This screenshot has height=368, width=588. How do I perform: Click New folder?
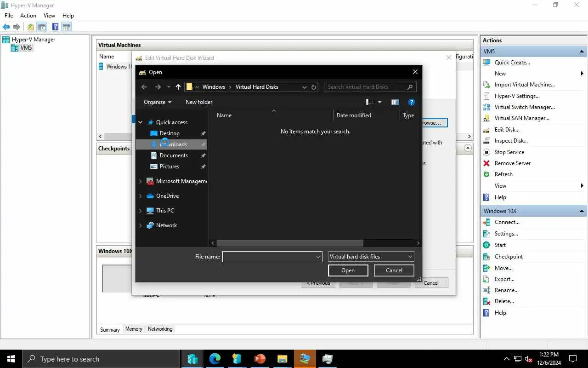199,102
